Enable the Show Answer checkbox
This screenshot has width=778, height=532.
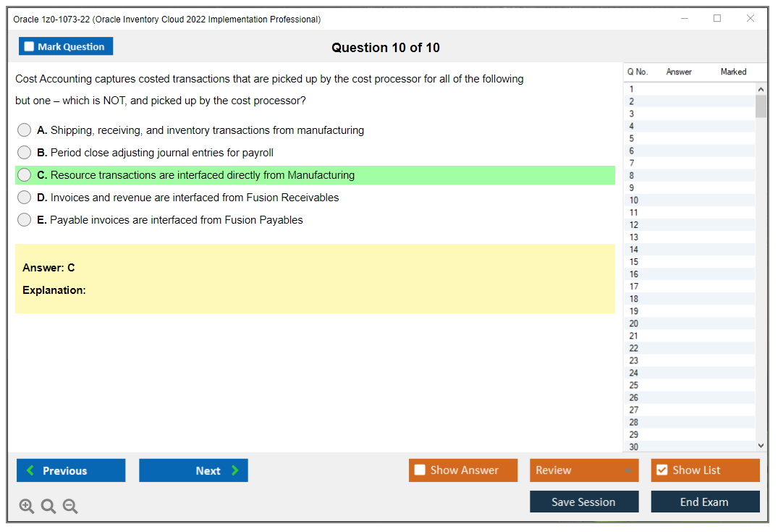point(420,470)
